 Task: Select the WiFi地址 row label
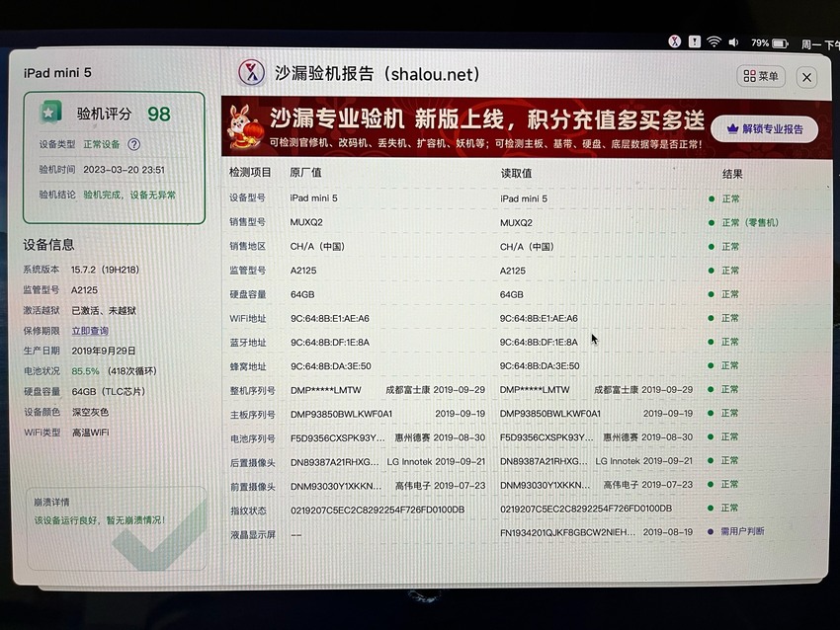point(247,319)
